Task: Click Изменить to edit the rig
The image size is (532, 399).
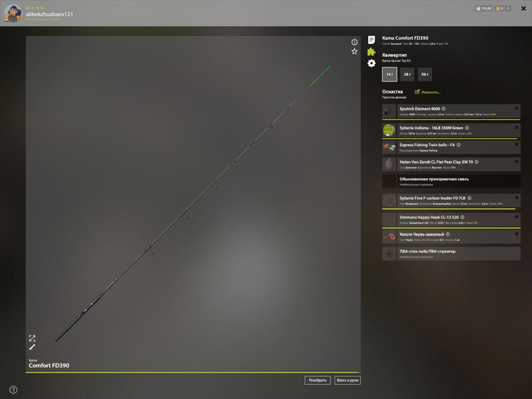Action: (427, 91)
